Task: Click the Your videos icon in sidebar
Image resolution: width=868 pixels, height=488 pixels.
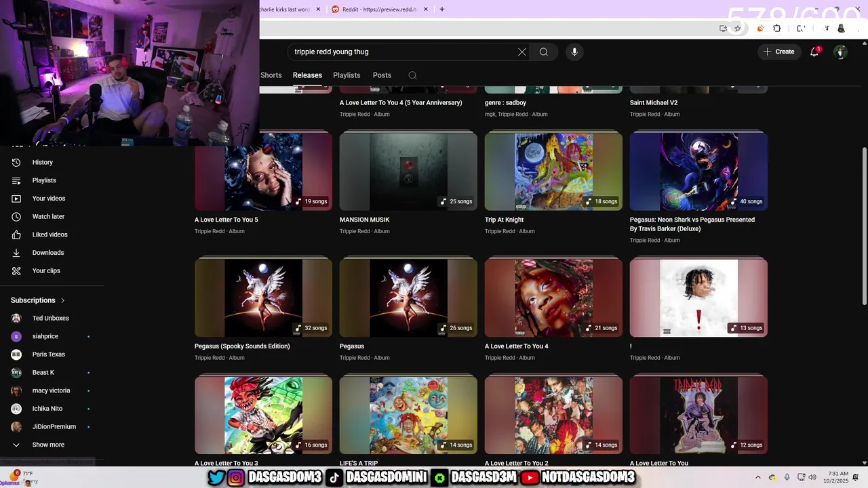Action: point(16,199)
